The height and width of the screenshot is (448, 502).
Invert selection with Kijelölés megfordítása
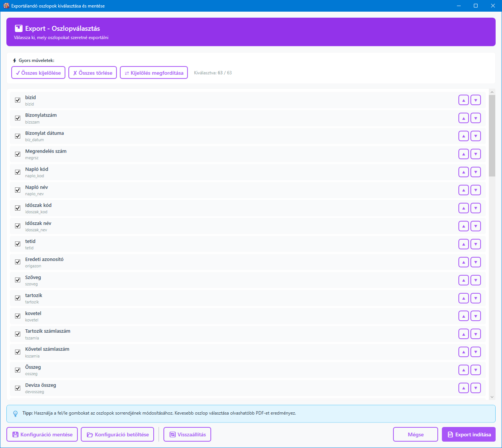pos(154,73)
